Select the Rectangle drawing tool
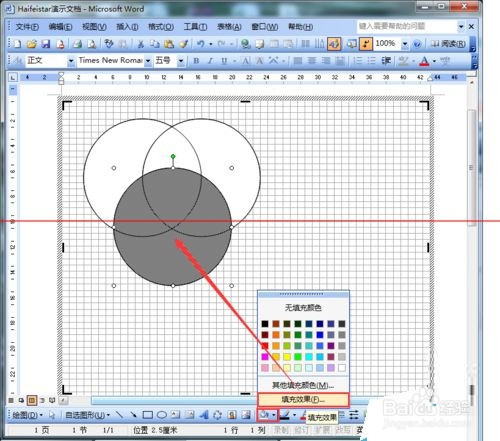 click(x=148, y=415)
